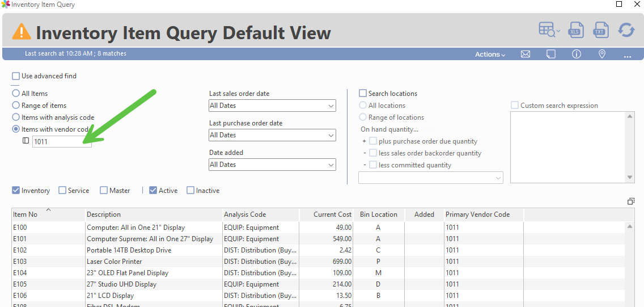Viewport: 644px width, 307px height.
Task: Enable Use advanced find checkbox
Action: 16,76
